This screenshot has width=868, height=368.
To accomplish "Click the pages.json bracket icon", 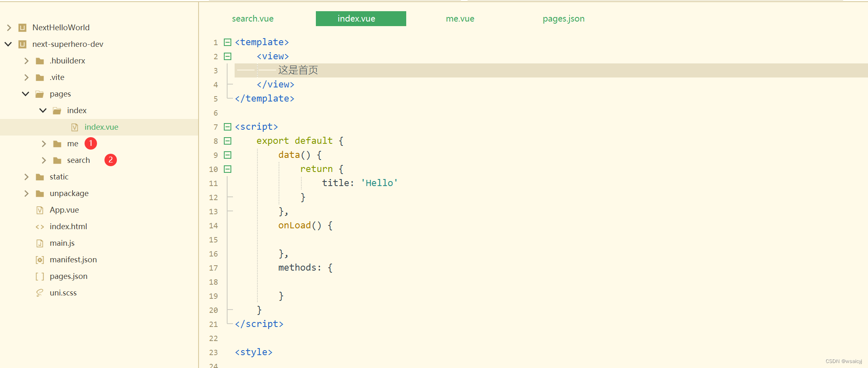I will point(40,276).
